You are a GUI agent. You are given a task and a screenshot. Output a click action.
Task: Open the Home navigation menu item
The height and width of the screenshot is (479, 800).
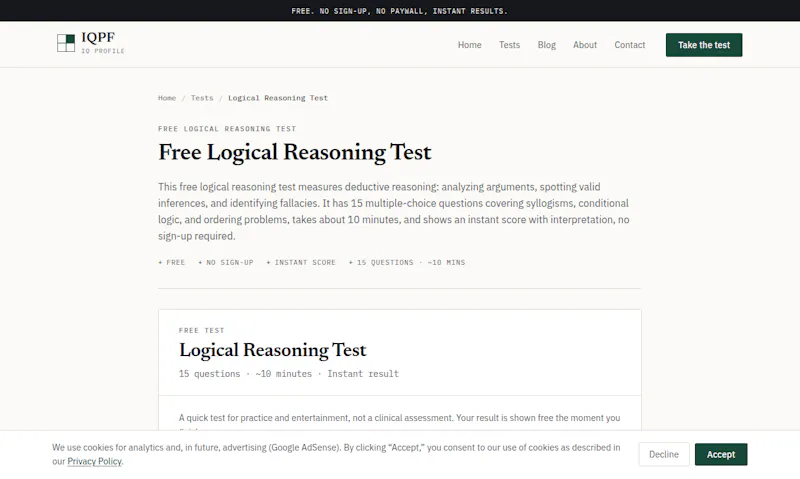coord(469,45)
